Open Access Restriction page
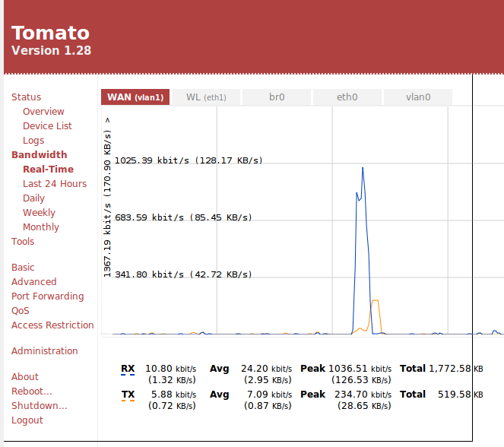 (x=52, y=325)
